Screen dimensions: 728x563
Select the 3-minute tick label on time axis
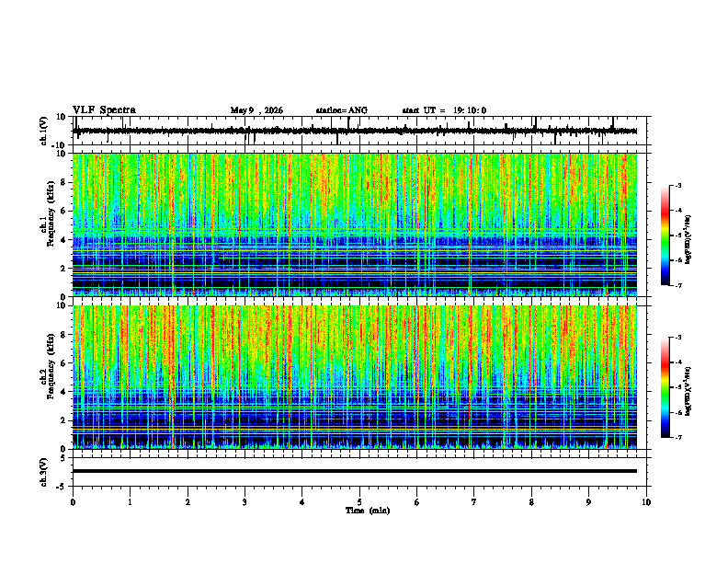pyautogui.click(x=245, y=502)
